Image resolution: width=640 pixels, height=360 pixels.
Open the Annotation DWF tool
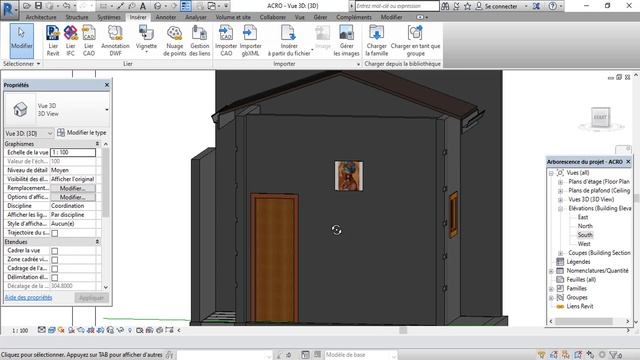click(x=115, y=40)
